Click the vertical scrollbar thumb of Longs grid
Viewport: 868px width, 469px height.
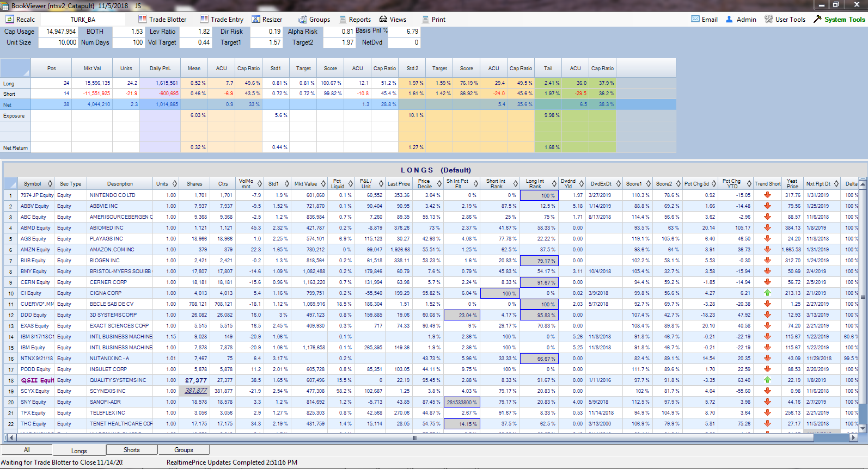coord(862,297)
